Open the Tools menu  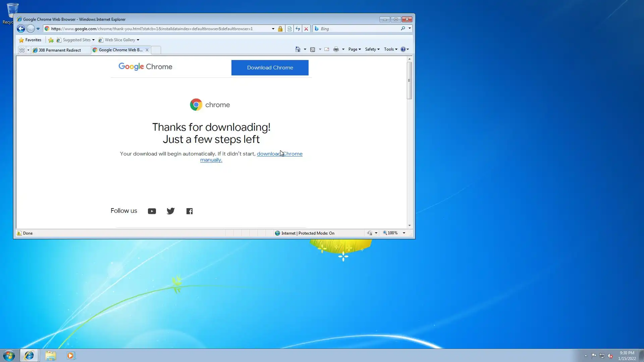[390, 49]
